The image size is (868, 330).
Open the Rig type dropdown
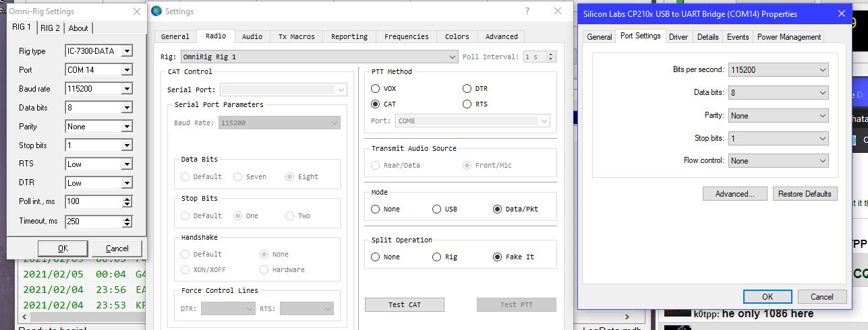pos(127,51)
